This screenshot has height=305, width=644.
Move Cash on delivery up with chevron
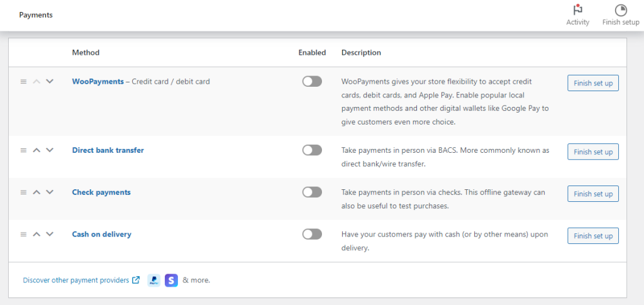[x=36, y=235]
